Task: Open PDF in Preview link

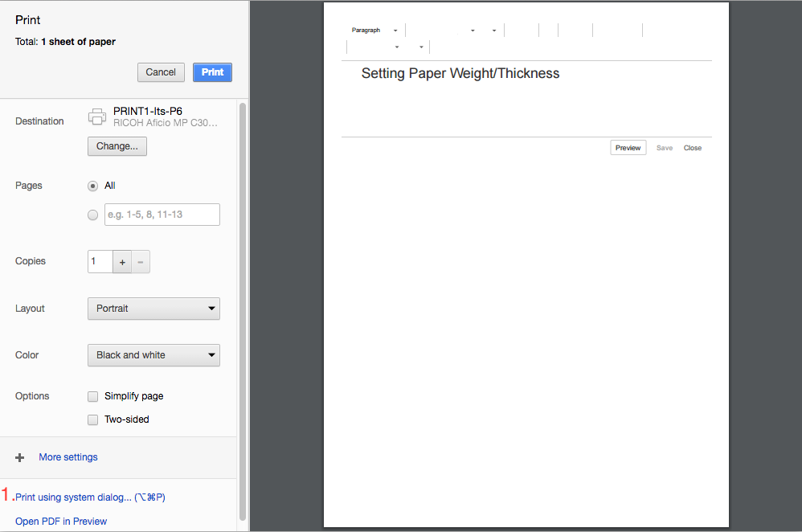Action: [61, 522]
